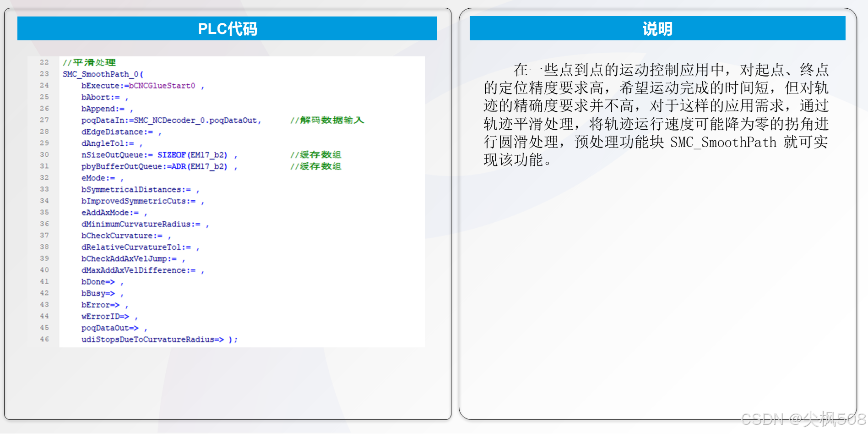Click 'pbyBufferOutQueue:=ADR(EM17_b2)' line

tap(159, 166)
